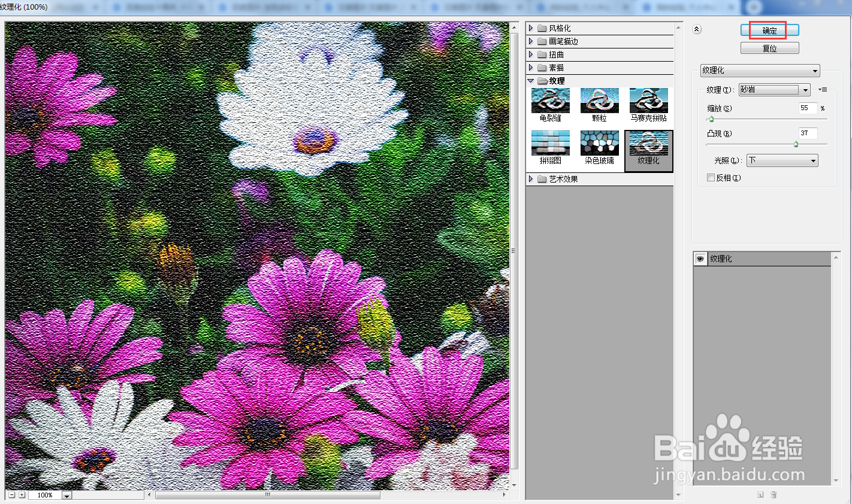Image resolution: width=852 pixels, height=504 pixels.
Task: Click the preview horizontal scrollbar
Action: tap(268, 495)
